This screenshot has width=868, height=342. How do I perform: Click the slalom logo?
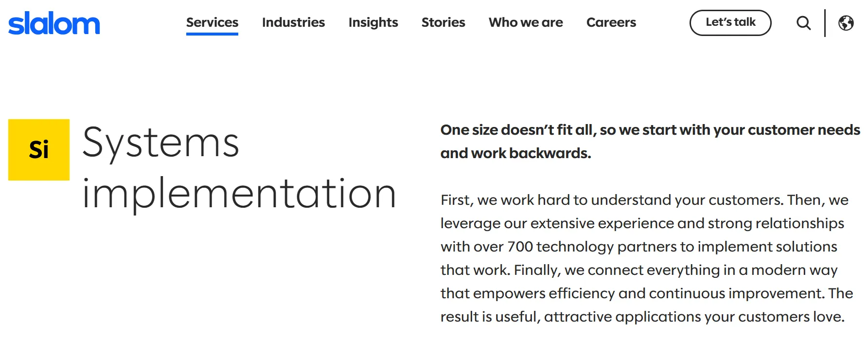coord(54,23)
